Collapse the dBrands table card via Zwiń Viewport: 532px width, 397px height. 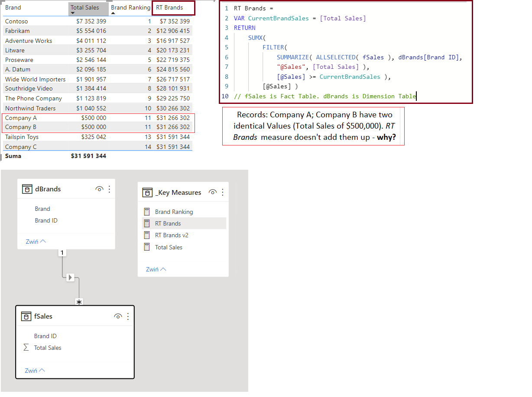pyautogui.click(x=36, y=242)
